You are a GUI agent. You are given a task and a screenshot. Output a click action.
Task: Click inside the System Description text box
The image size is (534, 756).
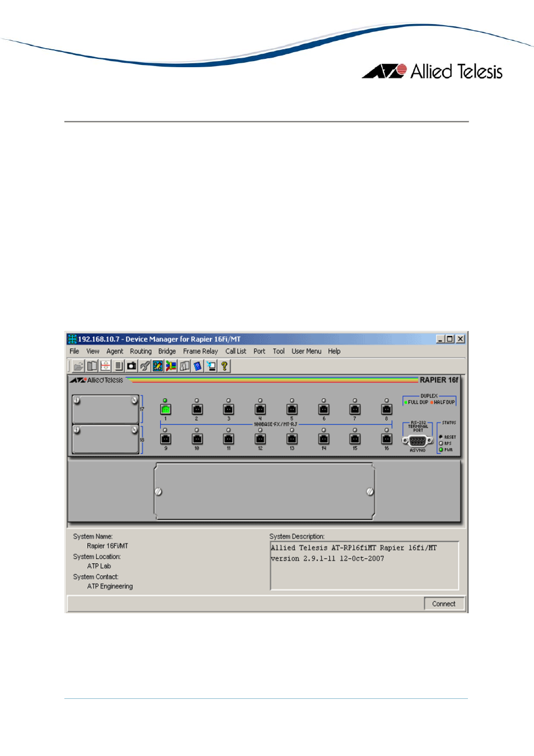364,566
